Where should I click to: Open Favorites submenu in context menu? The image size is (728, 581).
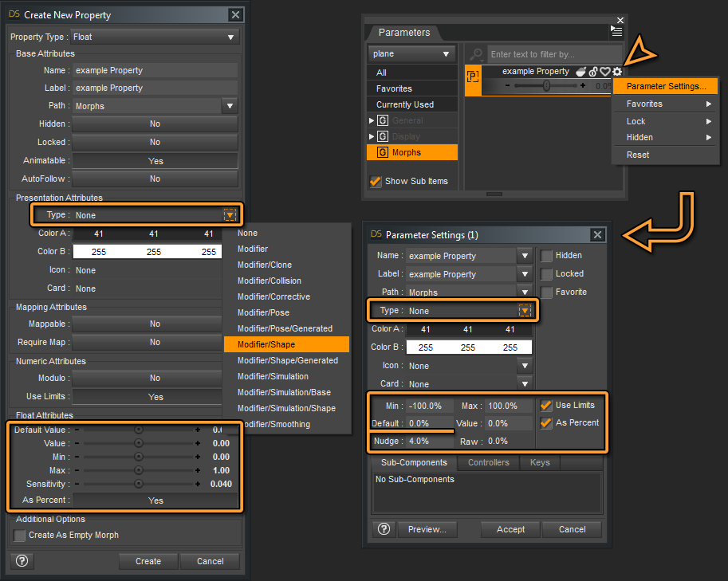(x=665, y=104)
